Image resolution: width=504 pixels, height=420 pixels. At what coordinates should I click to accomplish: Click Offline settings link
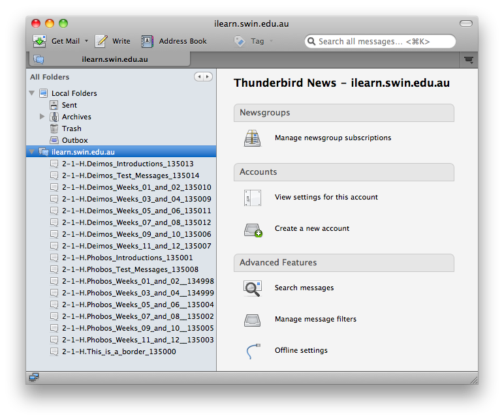point(301,350)
